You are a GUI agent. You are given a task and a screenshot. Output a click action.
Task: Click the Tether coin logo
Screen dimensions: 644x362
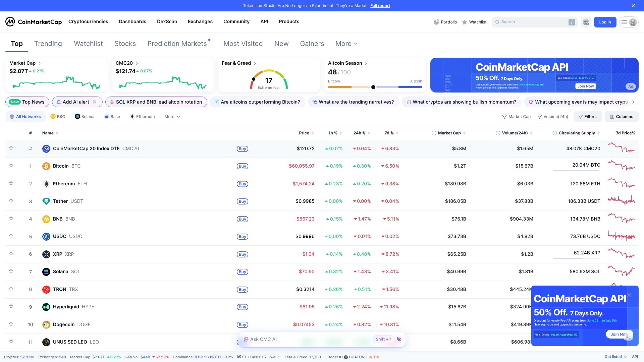pyautogui.click(x=46, y=201)
